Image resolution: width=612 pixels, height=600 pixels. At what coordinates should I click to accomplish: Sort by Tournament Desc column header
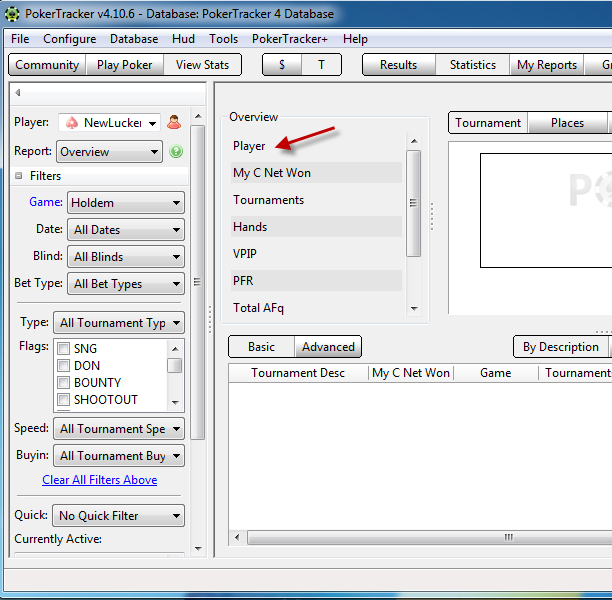point(298,373)
